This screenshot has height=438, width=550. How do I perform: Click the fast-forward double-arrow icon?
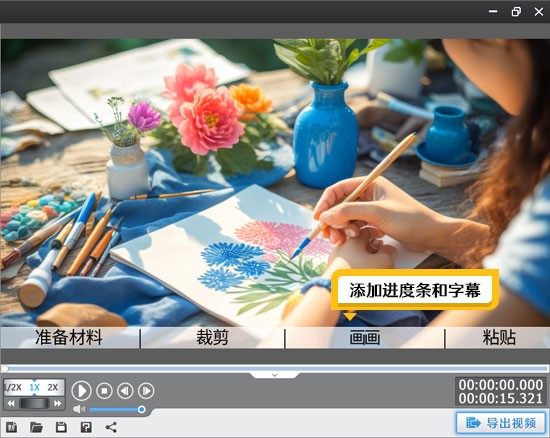click(58, 403)
